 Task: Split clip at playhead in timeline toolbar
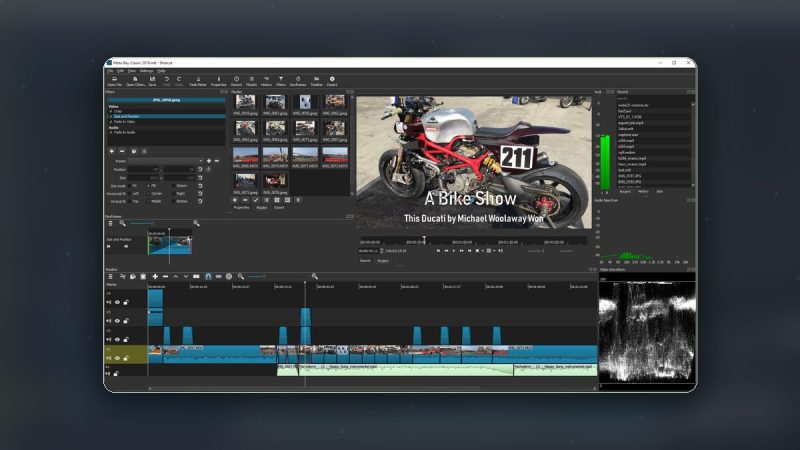(x=196, y=276)
